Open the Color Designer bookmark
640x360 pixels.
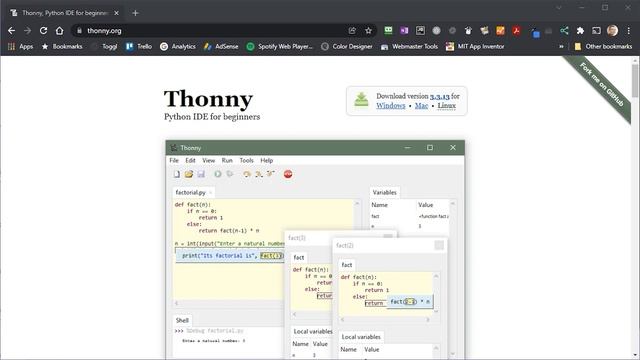pos(347,47)
